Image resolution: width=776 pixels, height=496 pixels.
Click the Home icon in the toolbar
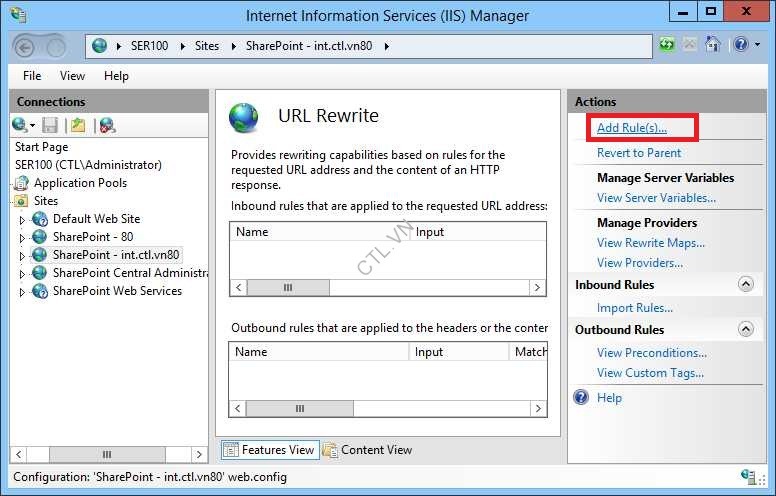713,45
